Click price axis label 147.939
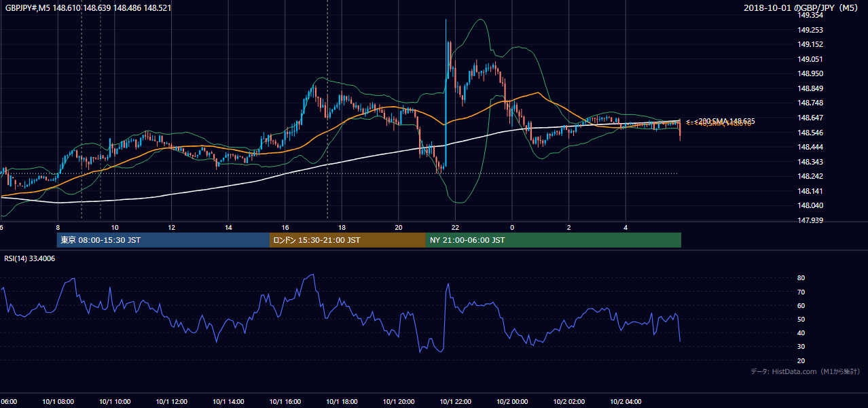This screenshot has width=868, height=408. 810,220
